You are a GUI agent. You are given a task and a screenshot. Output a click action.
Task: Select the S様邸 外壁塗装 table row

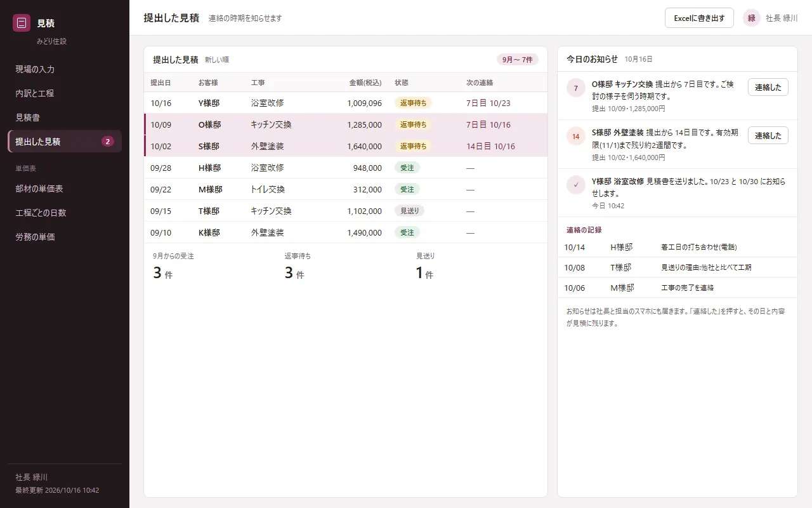click(346, 146)
